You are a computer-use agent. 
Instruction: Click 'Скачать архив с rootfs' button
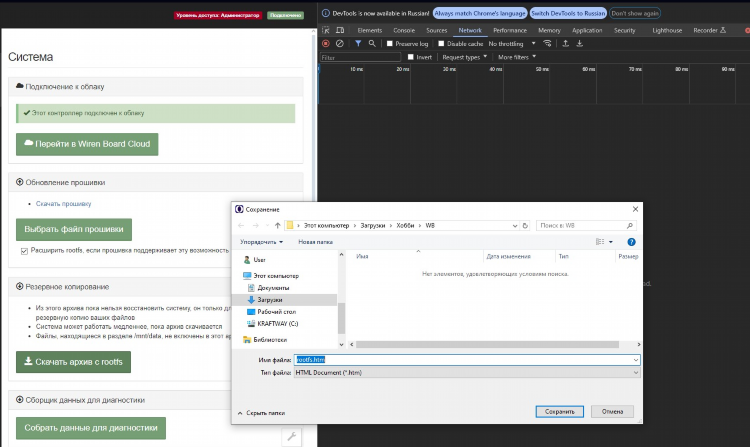(x=74, y=362)
